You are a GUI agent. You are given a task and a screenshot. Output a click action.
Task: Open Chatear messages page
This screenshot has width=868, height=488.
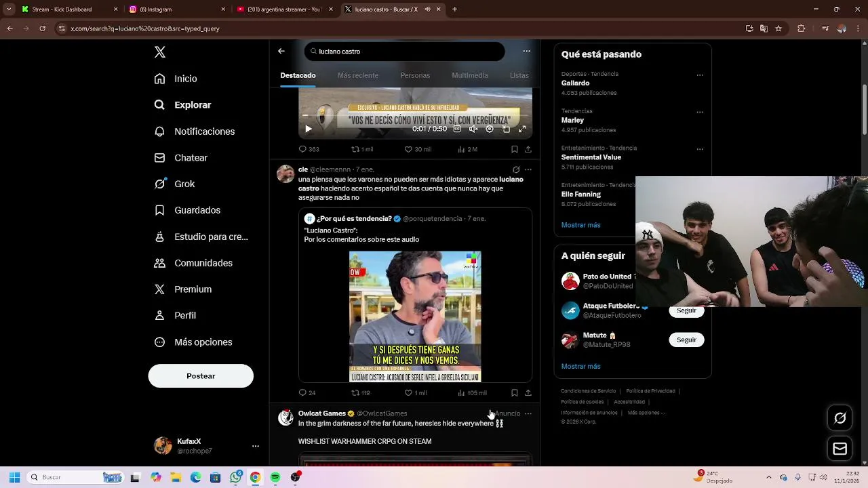pos(180,157)
